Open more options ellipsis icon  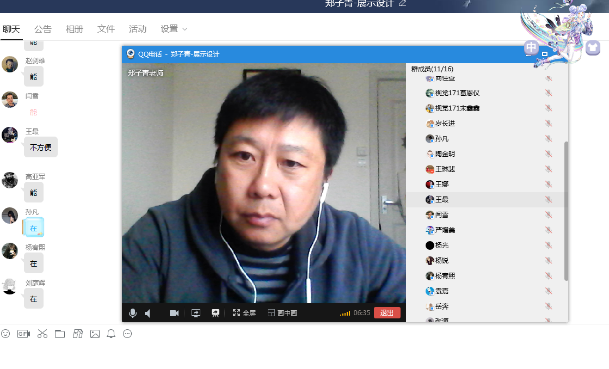[x=127, y=334]
